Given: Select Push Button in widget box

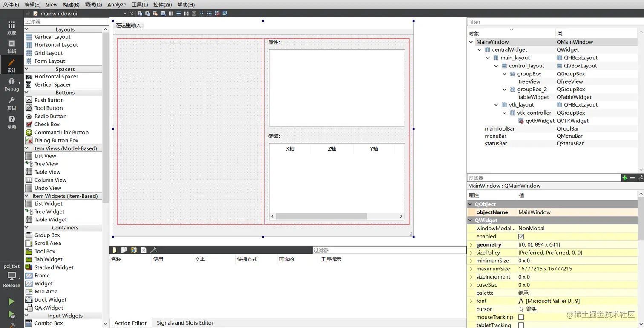Looking at the screenshot, I should pos(49,100).
